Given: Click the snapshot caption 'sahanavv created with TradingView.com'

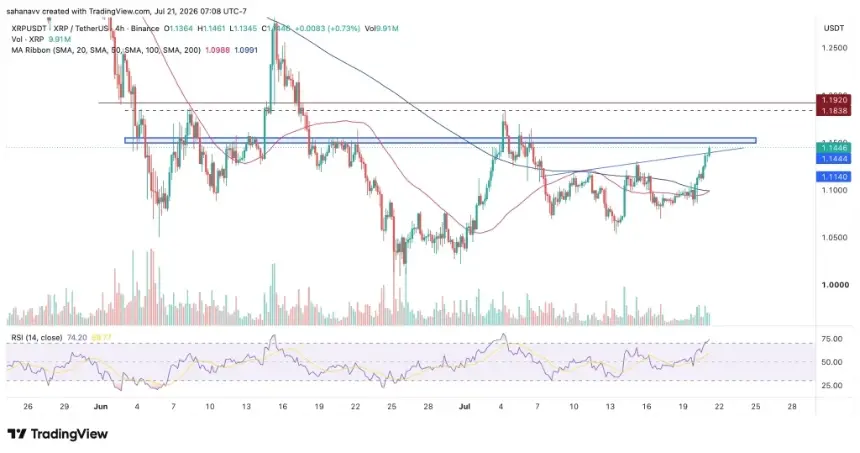Looking at the screenshot, I should coord(79,11).
